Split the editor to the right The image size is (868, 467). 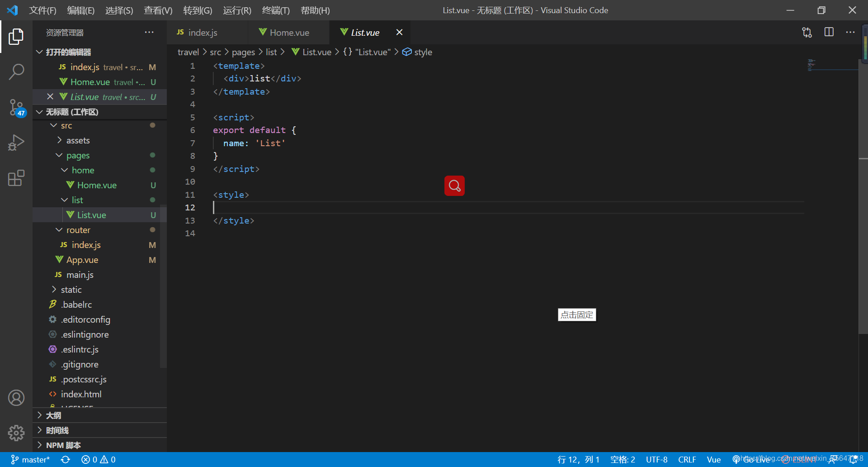pos(829,32)
